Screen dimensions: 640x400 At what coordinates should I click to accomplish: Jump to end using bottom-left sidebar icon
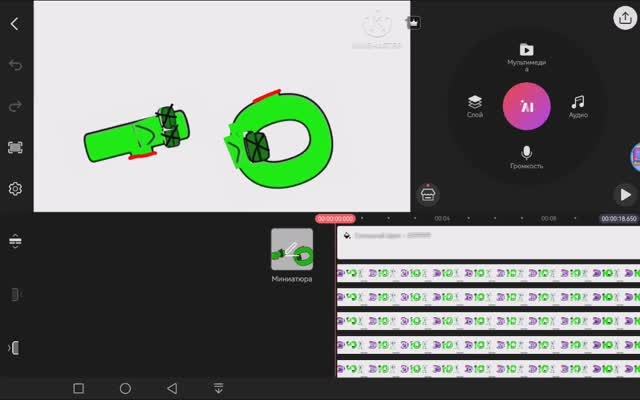click(x=14, y=348)
